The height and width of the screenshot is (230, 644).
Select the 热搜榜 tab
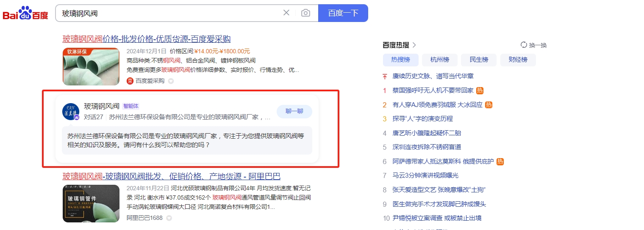tap(400, 60)
